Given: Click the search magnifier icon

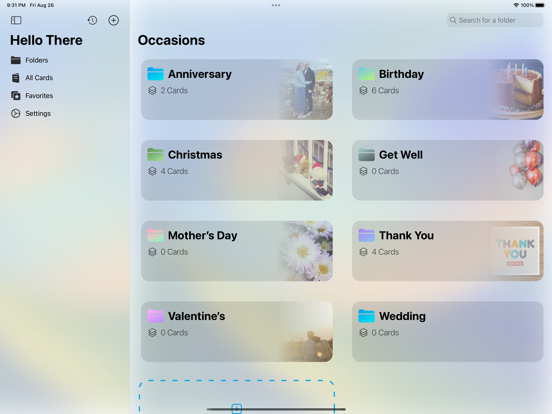Looking at the screenshot, I should pos(453,20).
